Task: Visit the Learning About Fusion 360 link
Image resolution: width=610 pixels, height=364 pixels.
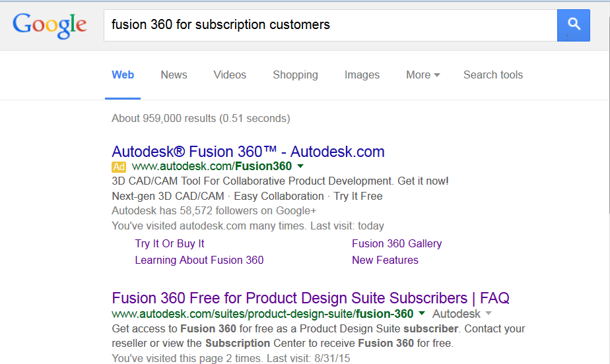Action: click(x=199, y=260)
